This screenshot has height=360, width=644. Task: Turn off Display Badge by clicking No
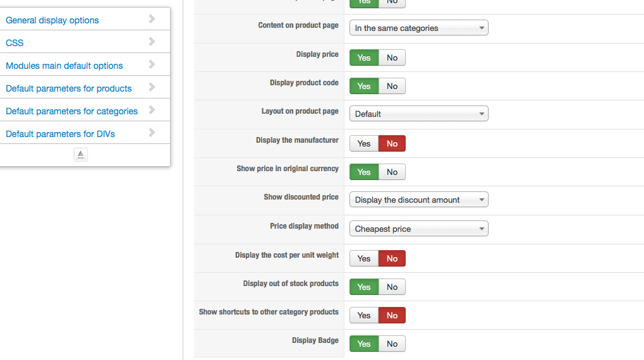point(392,344)
